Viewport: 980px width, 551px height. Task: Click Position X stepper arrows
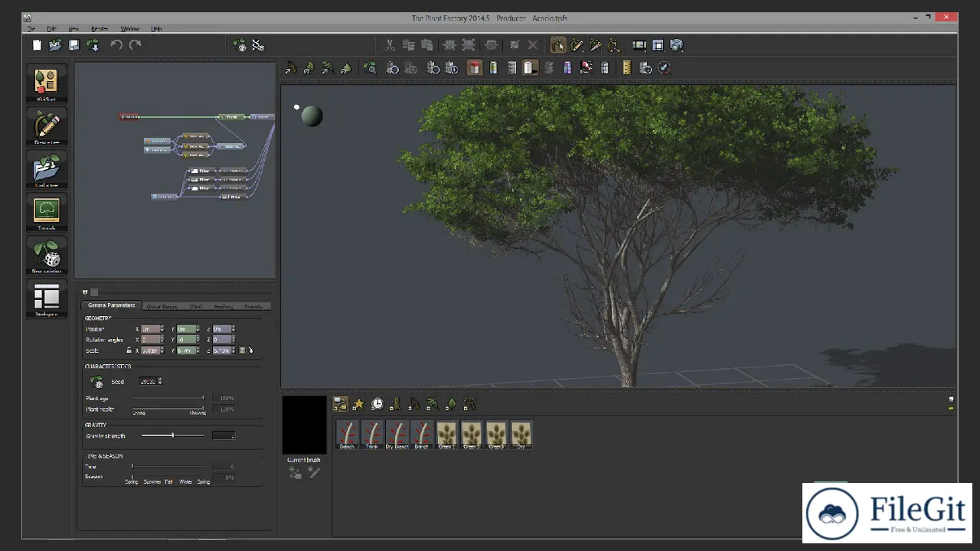tap(162, 329)
